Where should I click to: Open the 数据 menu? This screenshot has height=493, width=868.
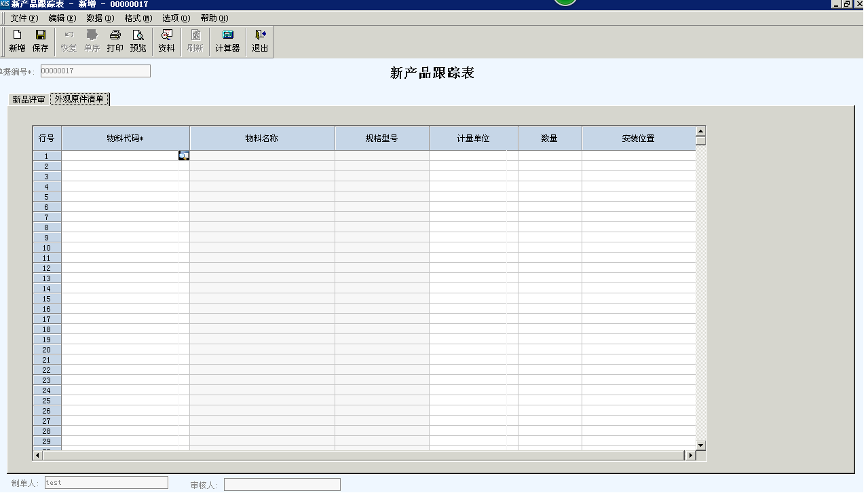tap(100, 18)
